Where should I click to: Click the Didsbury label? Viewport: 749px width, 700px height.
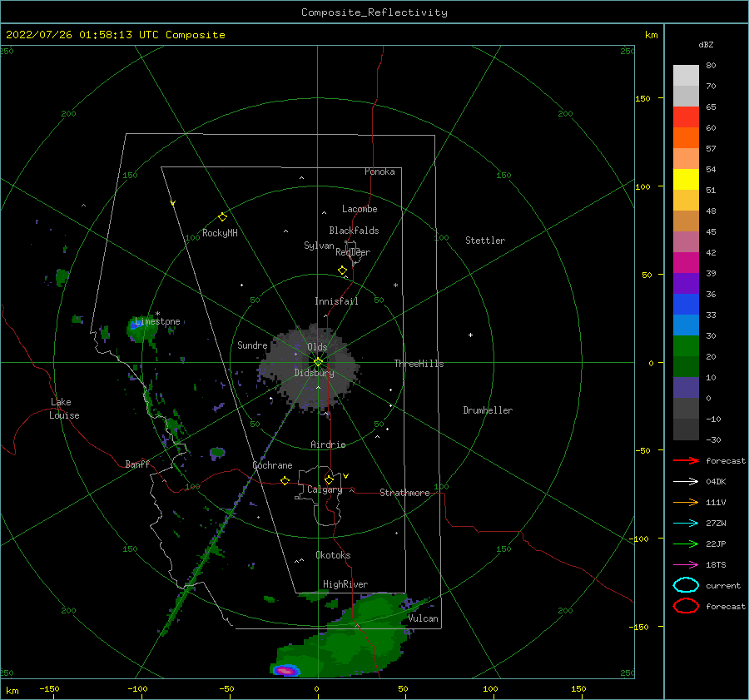point(315,373)
